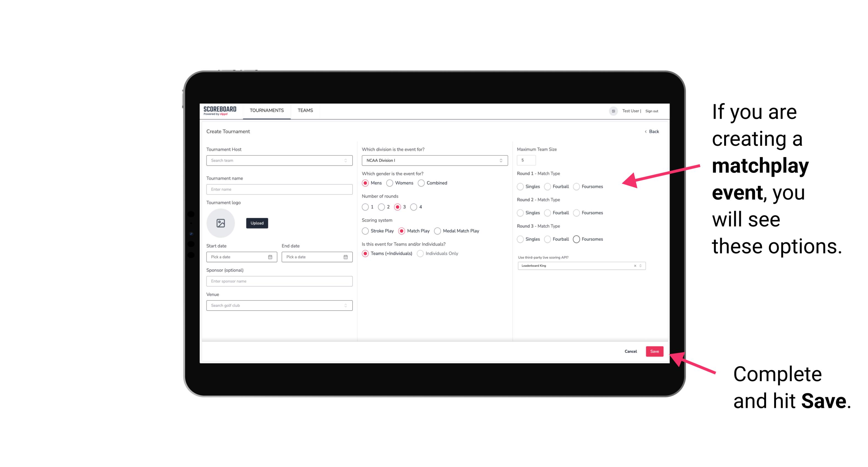The height and width of the screenshot is (467, 868).
Task: Click the Cancel button
Action: click(x=631, y=351)
